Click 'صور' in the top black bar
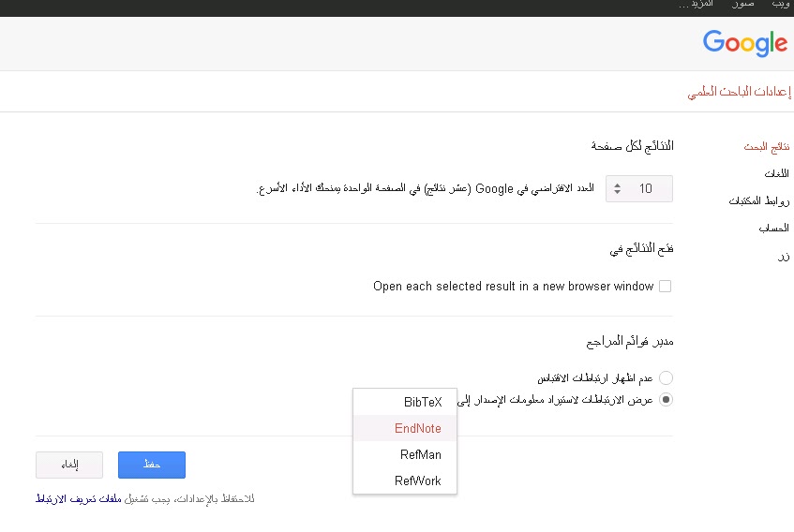Viewport: 794px width, 532px height. click(x=742, y=4)
